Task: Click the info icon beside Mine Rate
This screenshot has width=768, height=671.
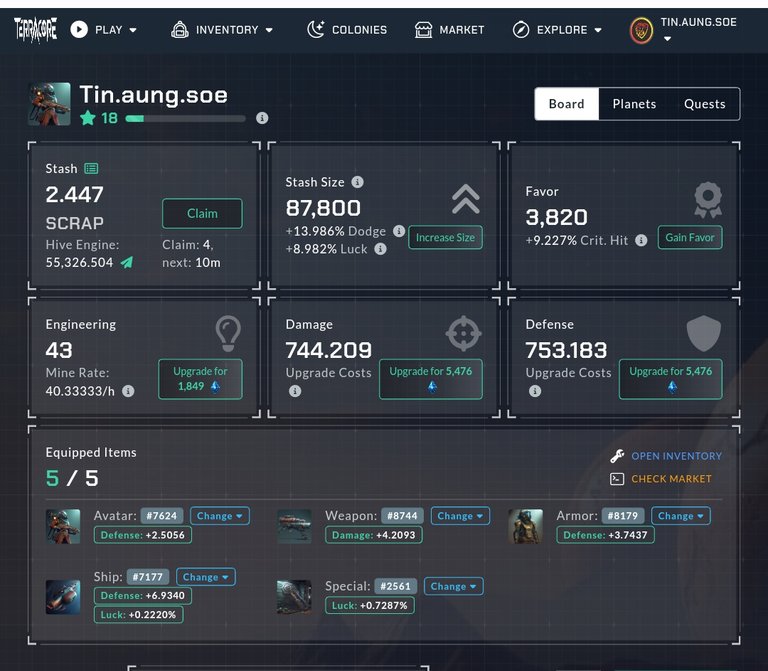Action: [128, 391]
